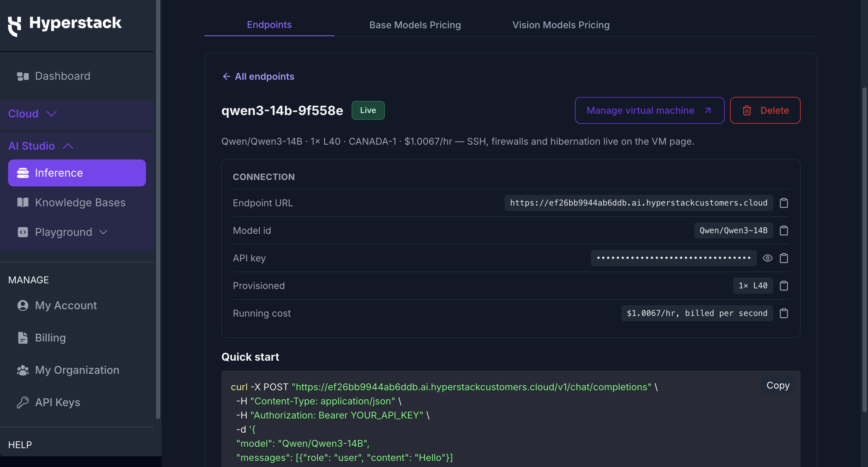Click the Authorization Bearer header line
The height and width of the screenshot is (467, 868).
tap(333, 415)
